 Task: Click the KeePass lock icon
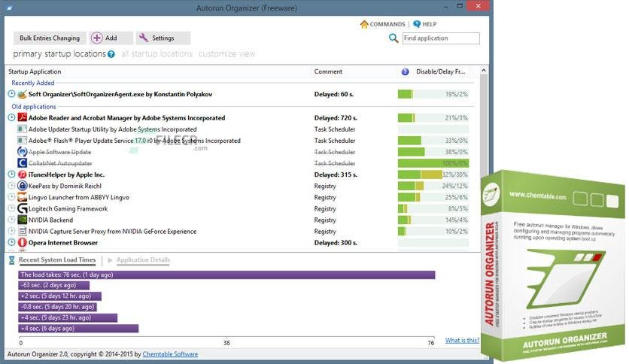click(22, 186)
